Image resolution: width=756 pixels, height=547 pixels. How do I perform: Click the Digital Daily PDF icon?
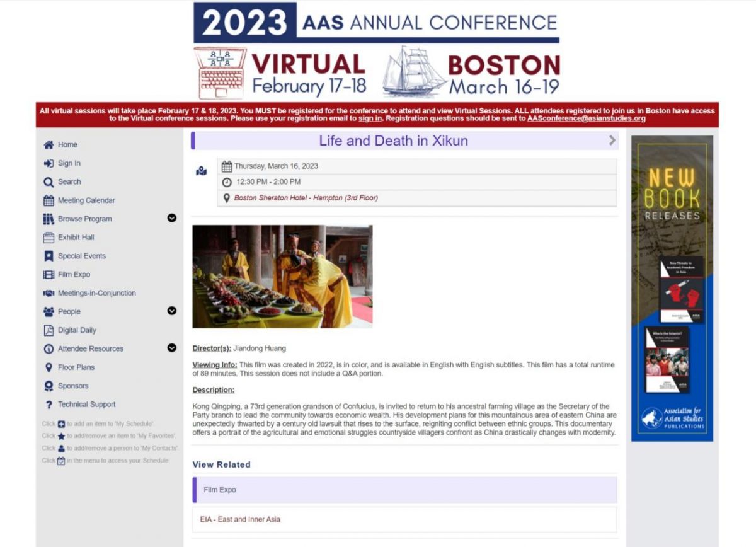(49, 330)
